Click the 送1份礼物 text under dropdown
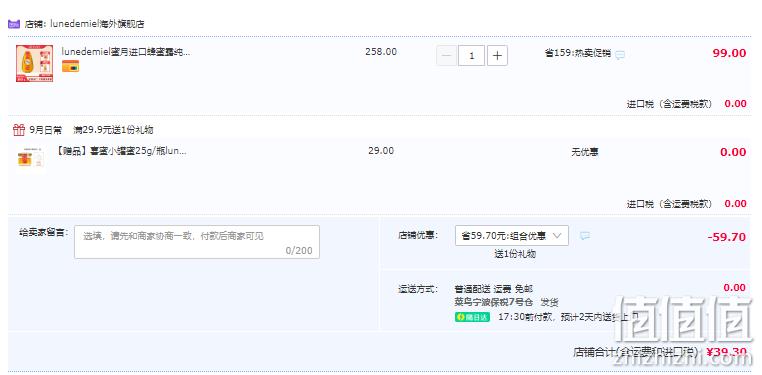762x375 pixels. [x=515, y=254]
